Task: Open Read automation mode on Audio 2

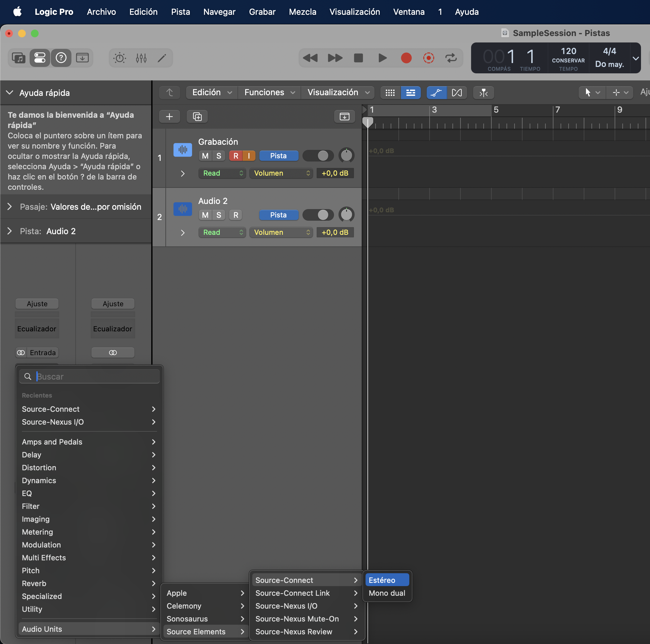Action: tap(222, 232)
